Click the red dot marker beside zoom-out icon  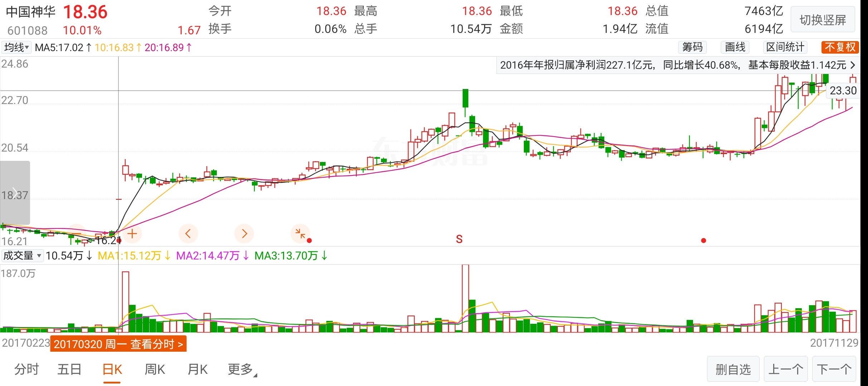coord(309,241)
